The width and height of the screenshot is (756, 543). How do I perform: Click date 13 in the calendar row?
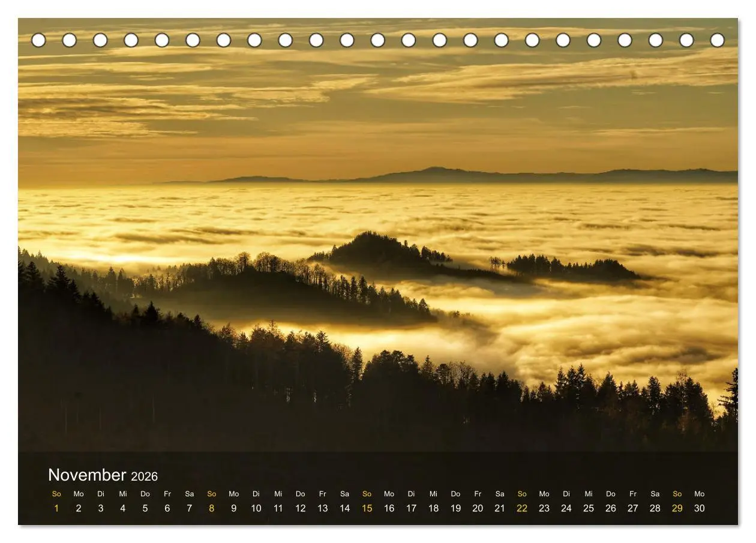tap(323, 508)
